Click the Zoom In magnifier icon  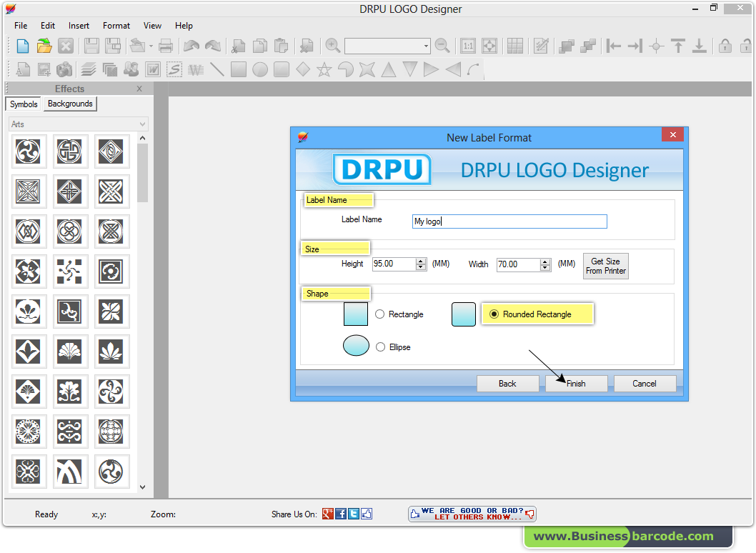(x=333, y=46)
